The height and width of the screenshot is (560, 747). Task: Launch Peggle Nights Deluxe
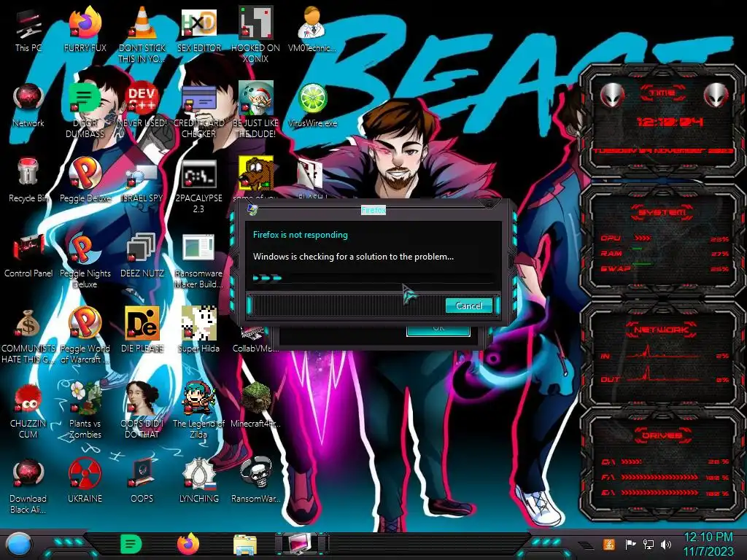pyautogui.click(x=85, y=261)
